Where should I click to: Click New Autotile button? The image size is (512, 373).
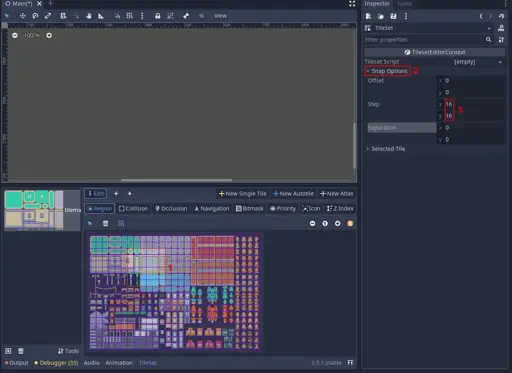(293, 194)
